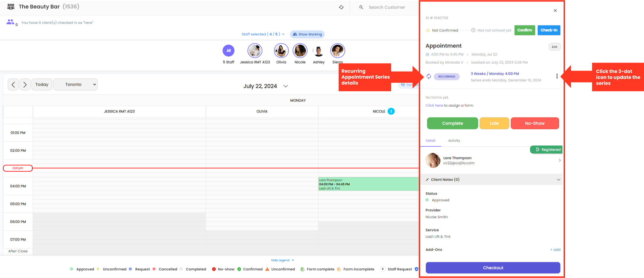Click Lara Thompson's profile photo

coord(433,161)
